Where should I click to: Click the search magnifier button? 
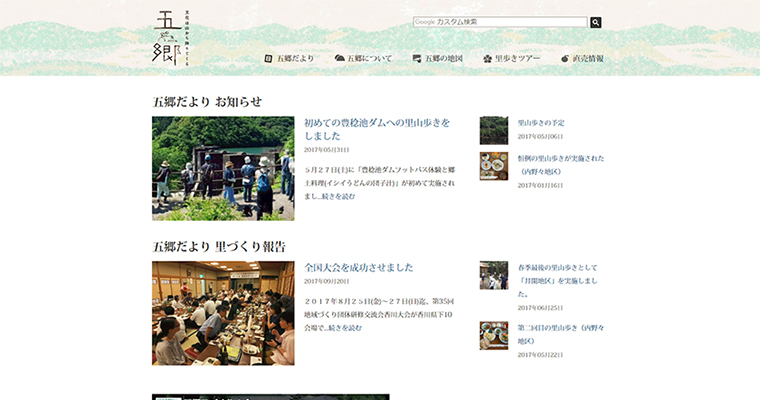[x=596, y=22]
